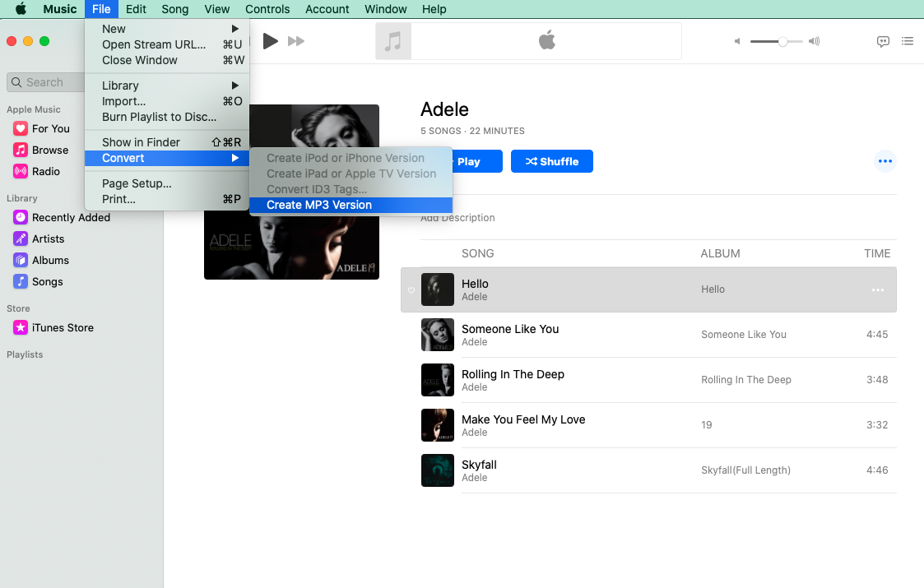Choose Page Setup menu item
Viewport: 924px width, 588px height.
tap(167, 183)
